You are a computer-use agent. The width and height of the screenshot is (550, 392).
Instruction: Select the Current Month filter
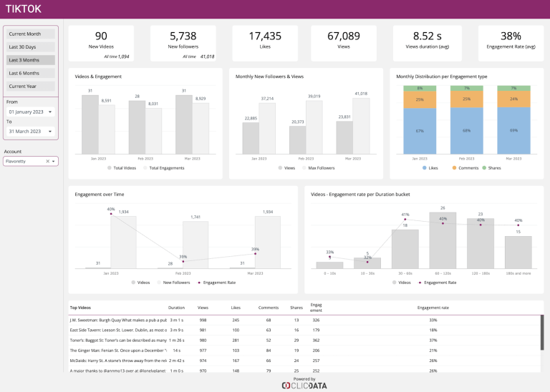tap(31, 34)
